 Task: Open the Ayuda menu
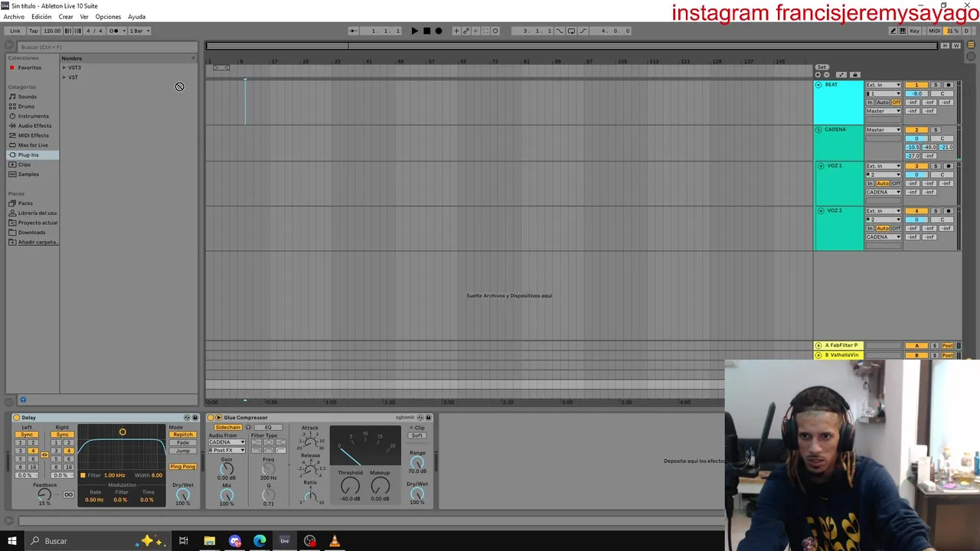click(x=136, y=16)
